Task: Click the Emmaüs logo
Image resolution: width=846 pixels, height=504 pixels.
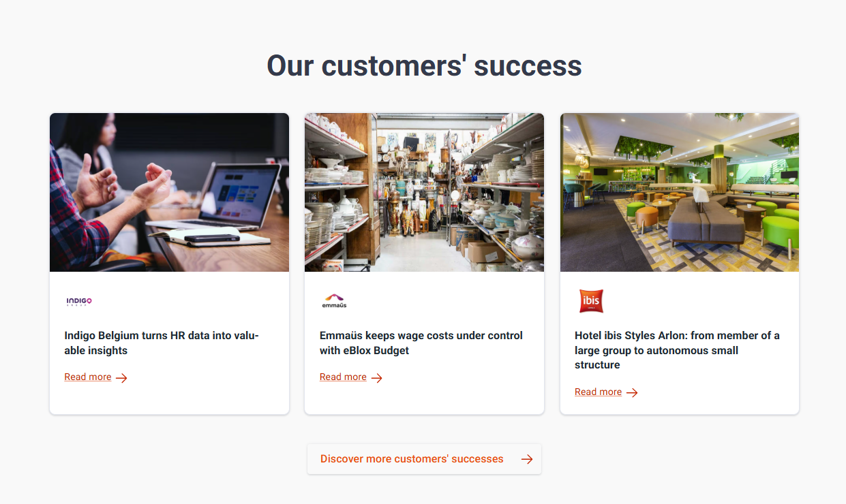Action: pyautogui.click(x=334, y=301)
